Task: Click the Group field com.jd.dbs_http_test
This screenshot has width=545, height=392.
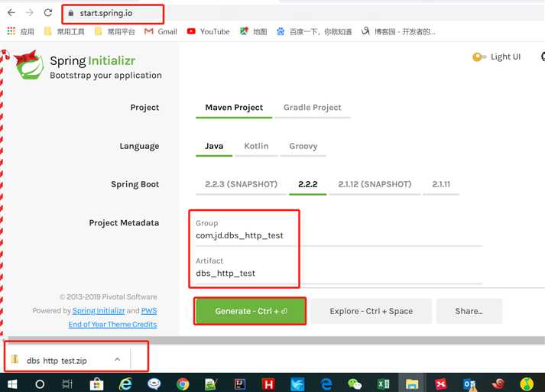Action: tap(339, 235)
